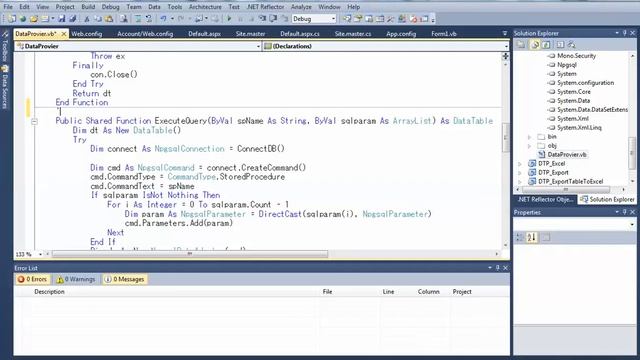Click the Property Pages icon in Properties panel
Viewport: 640px width, 360px height.
546,237
